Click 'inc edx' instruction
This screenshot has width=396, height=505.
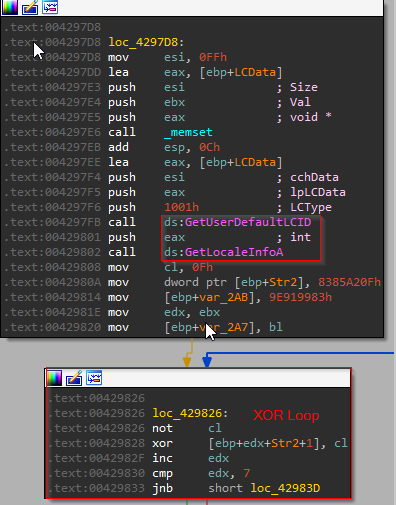(x=190, y=458)
